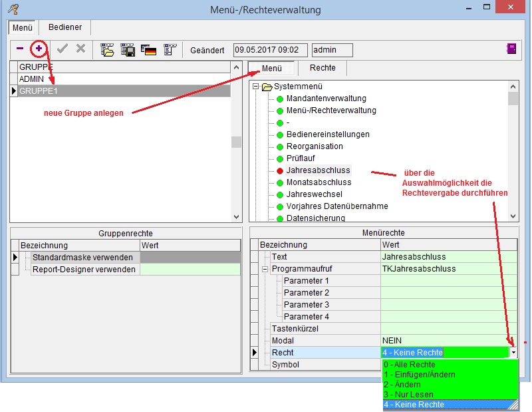This screenshot has height=412, width=532.
Task: Open the Rechte tab
Action: (323, 68)
